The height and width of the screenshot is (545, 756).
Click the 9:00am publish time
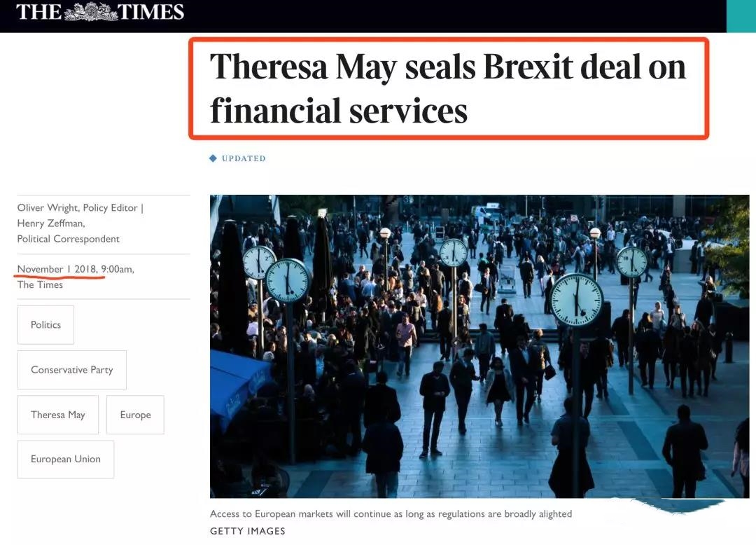click(x=117, y=269)
